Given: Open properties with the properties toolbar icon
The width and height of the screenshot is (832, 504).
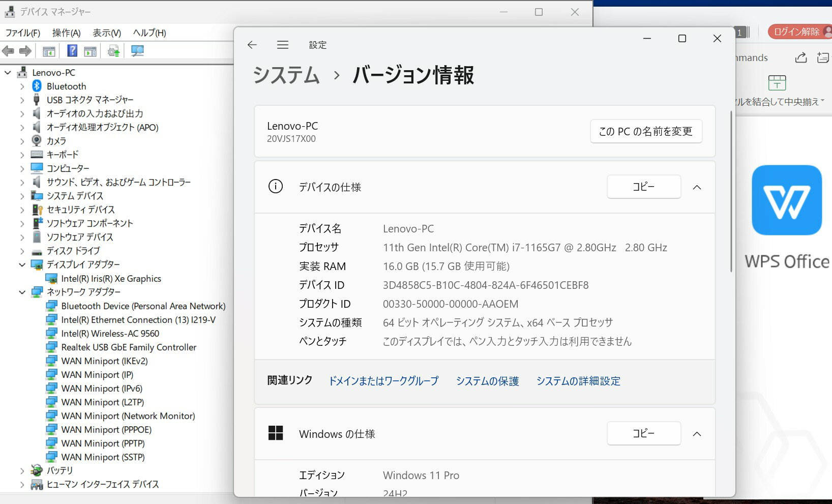Looking at the screenshot, I should (x=90, y=51).
